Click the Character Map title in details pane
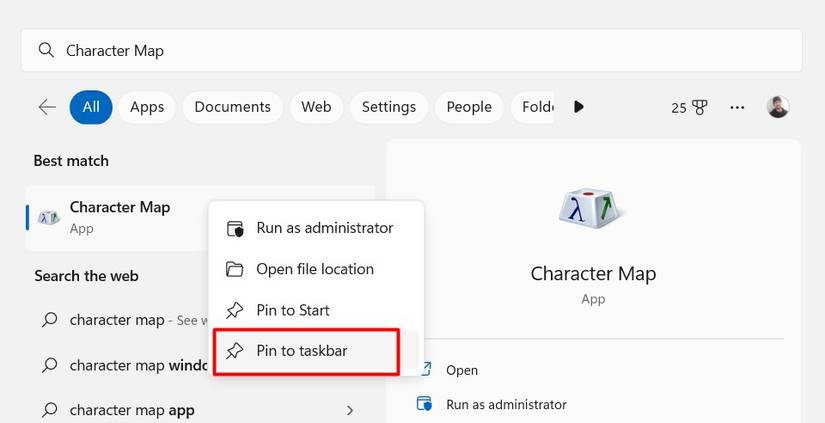 point(593,274)
